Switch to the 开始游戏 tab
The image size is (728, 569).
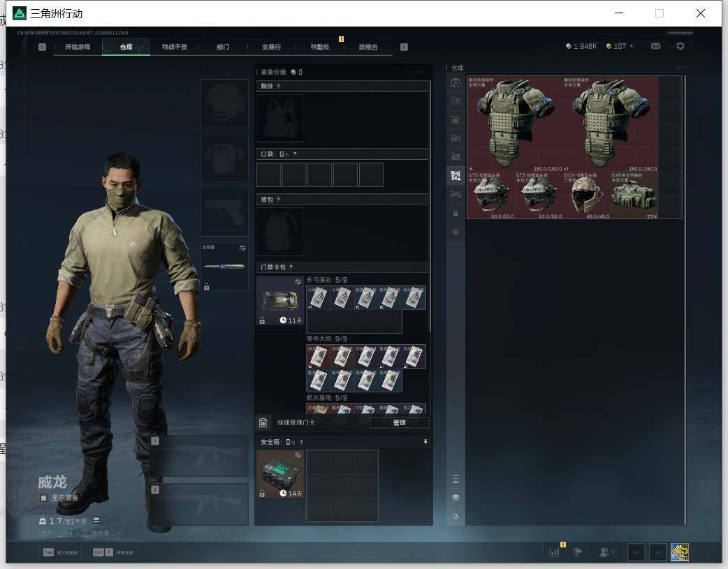[x=78, y=47]
